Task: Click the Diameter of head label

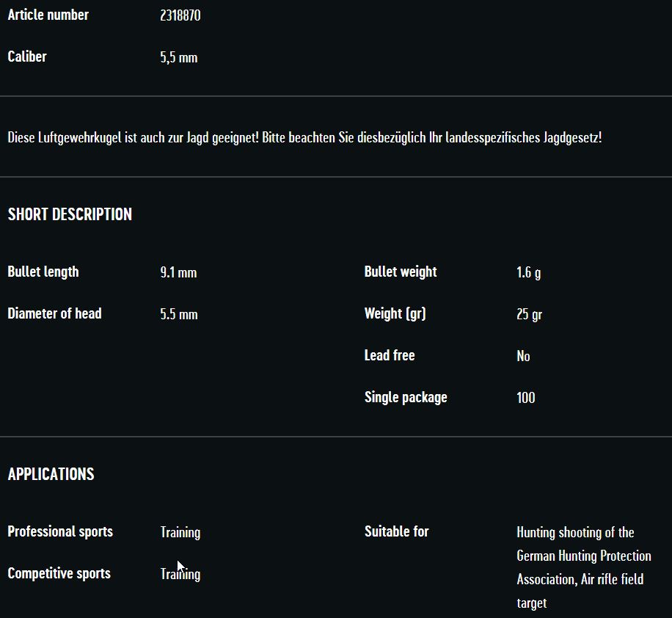Action: pos(54,313)
